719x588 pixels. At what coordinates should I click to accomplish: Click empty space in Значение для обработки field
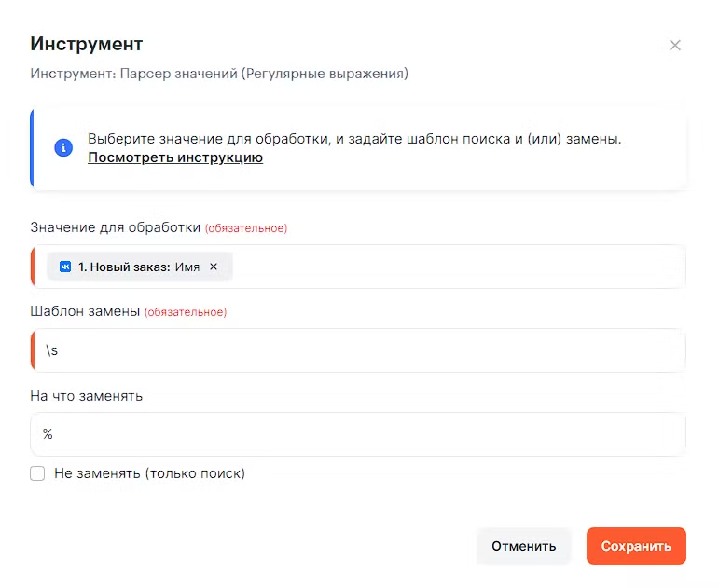[x=457, y=267]
